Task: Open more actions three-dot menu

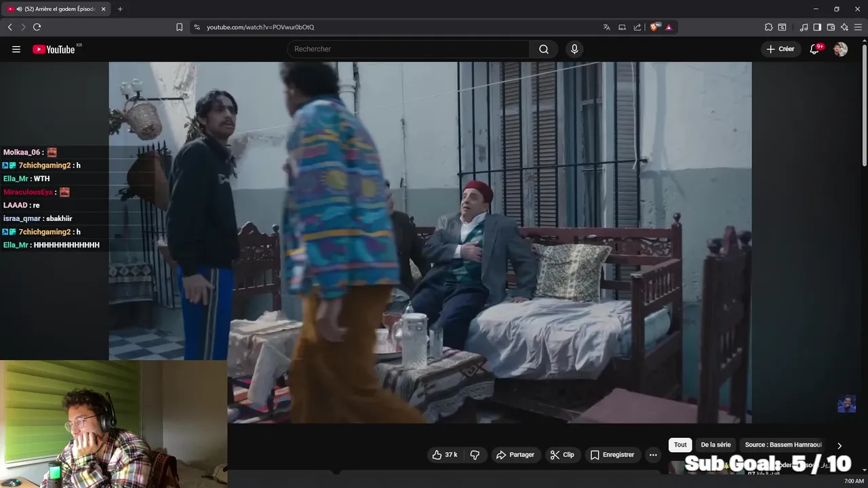Action: pyautogui.click(x=653, y=455)
